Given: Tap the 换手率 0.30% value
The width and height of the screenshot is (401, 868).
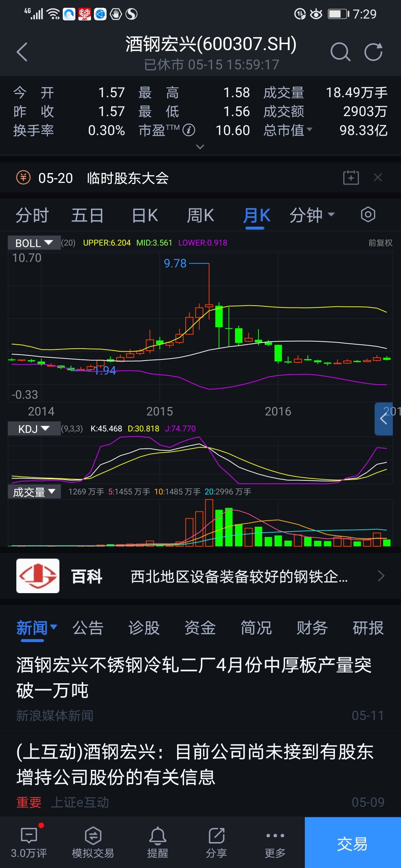Looking at the screenshot, I should [106, 130].
